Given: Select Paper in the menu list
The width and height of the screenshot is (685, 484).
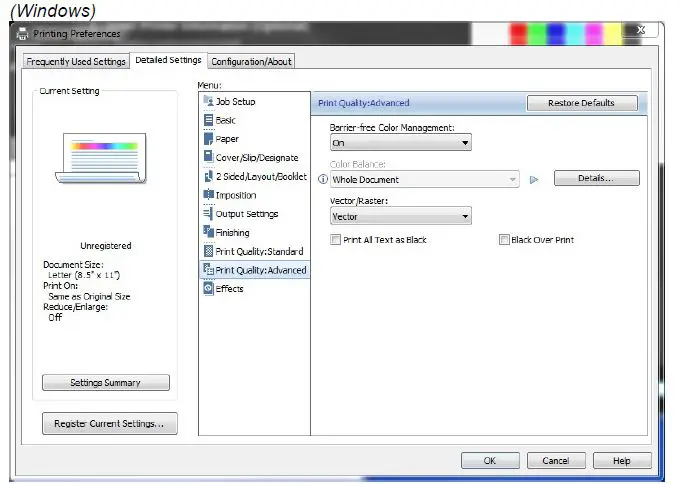Looking at the screenshot, I should 255,139.
